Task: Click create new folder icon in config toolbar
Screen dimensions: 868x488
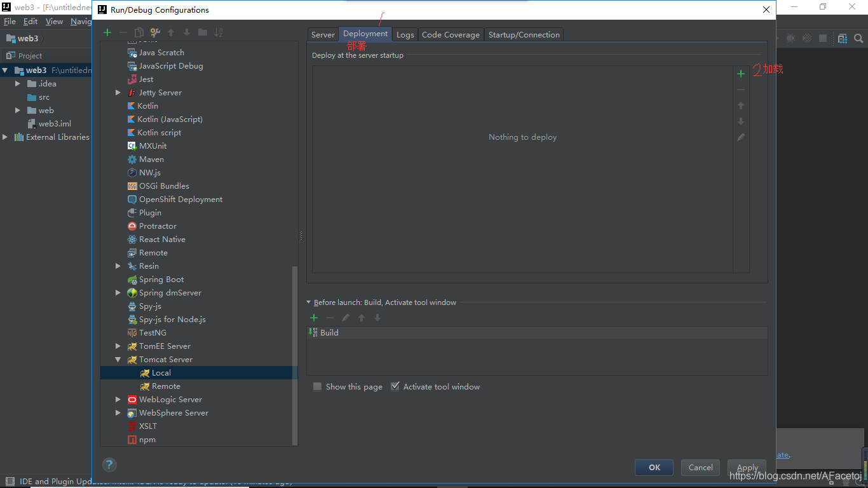Action: pyautogui.click(x=203, y=32)
